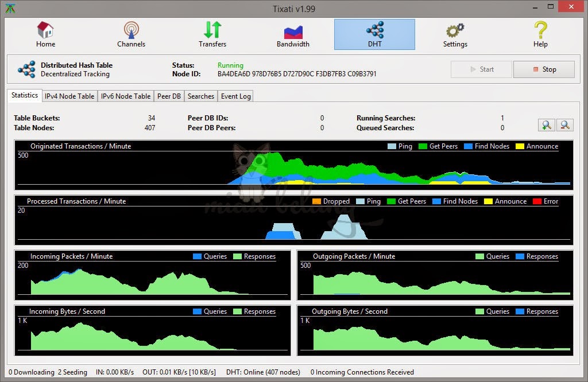The height and width of the screenshot is (382, 588).
Task: Click the 0 Downloading status bar entry
Action: pos(32,372)
